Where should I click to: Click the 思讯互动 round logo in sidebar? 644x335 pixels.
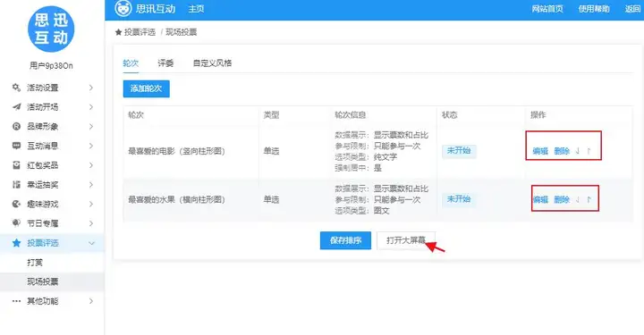51,29
